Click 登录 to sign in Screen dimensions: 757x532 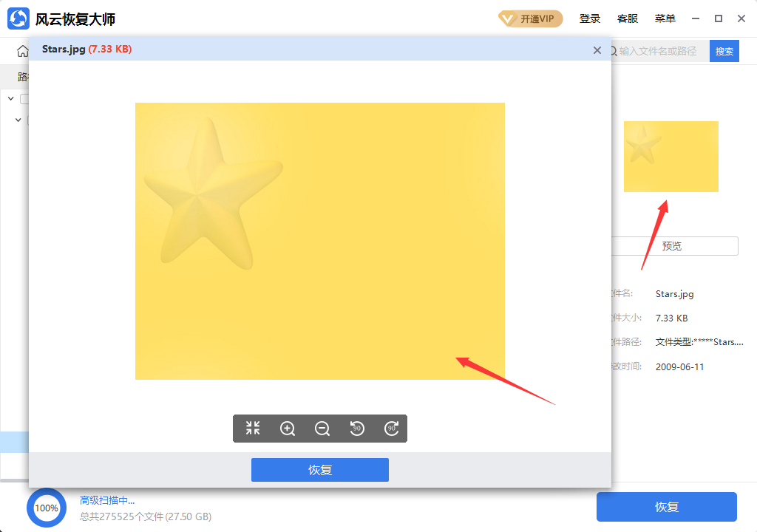pos(590,18)
